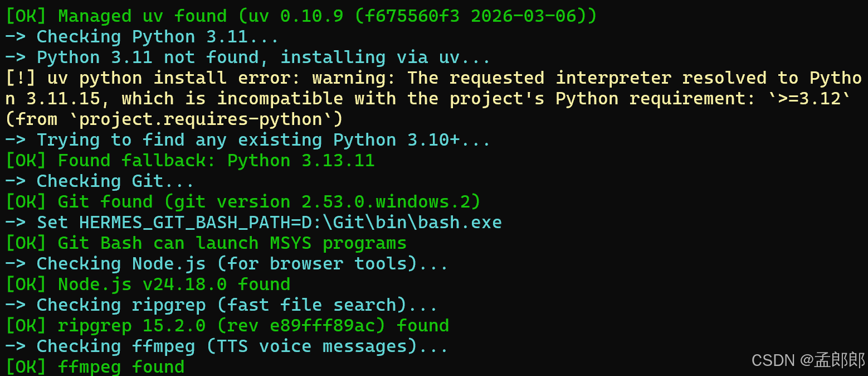Click the 'Managed uv found' status line

click(301, 16)
